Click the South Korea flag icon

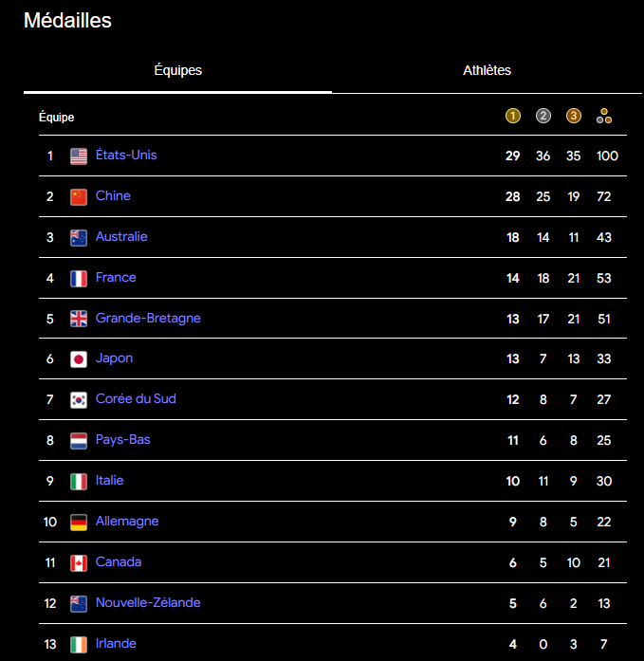coord(79,400)
